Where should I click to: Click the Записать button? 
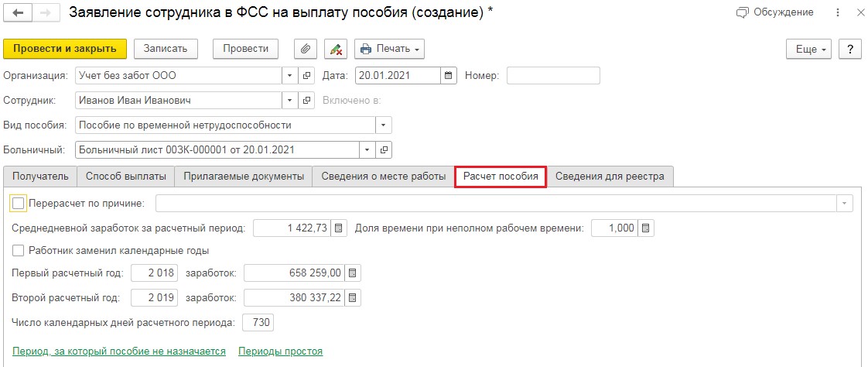click(166, 49)
